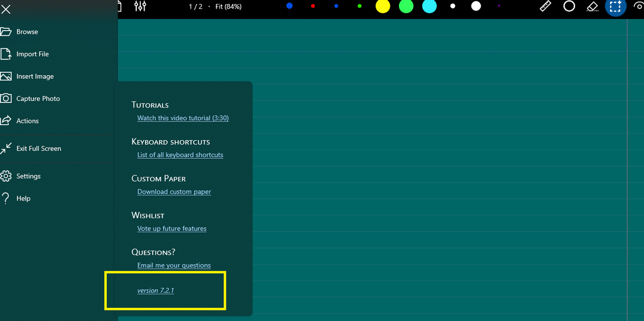Click the Wishlist heading
The width and height of the screenshot is (644, 321).
coord(148,215)
